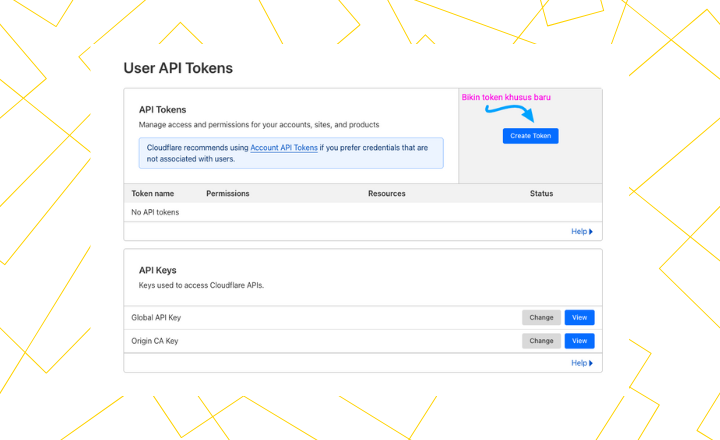Viewport: 720px width, 440px height.
Task: View the Global API Key
Action: click(x=579, y=317)
